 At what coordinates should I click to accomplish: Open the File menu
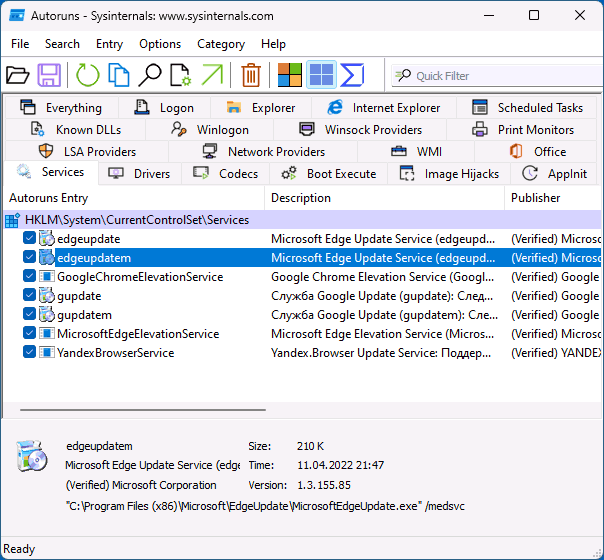pyautogui.click(x=20, y=44)
